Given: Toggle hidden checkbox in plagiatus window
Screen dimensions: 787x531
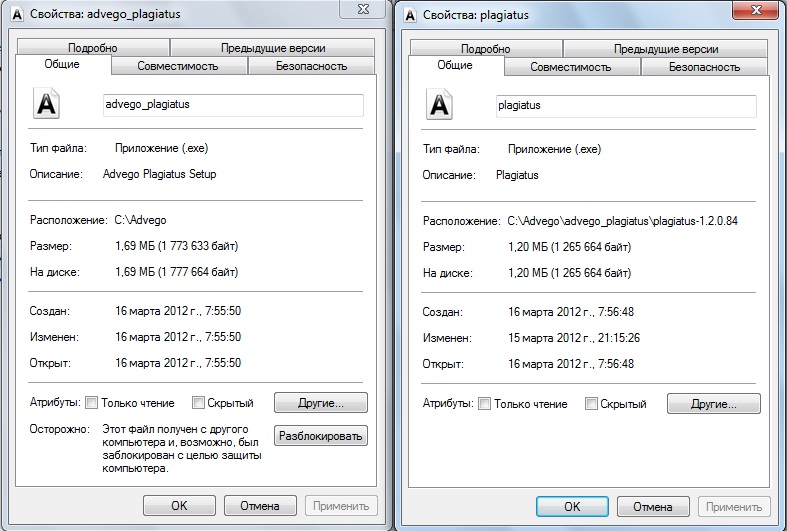Looking at the screenshot, I should point(591,404).
